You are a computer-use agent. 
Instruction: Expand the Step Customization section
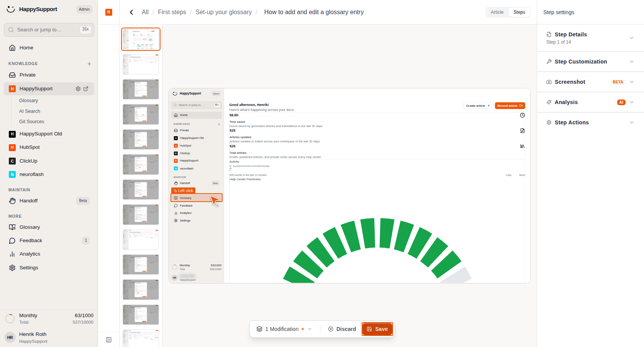[x=632, y=62]
